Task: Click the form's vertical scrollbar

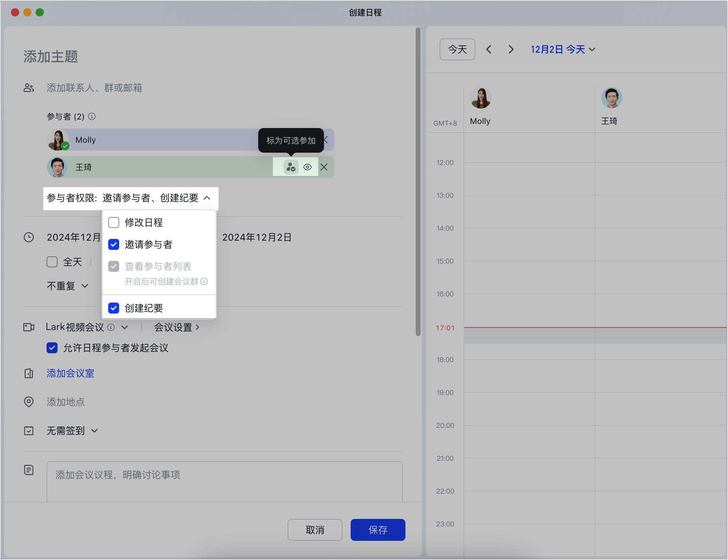Action: click(x=418, y=181)
